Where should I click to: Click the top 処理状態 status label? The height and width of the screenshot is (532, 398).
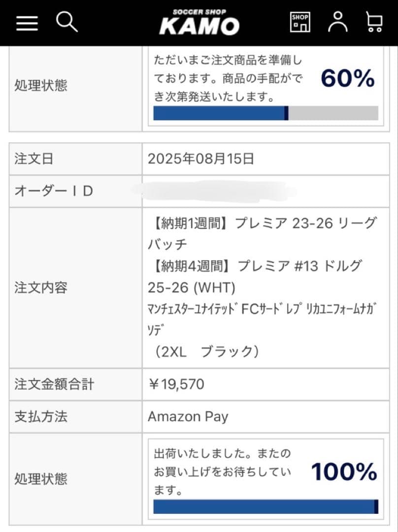point(41,85)
